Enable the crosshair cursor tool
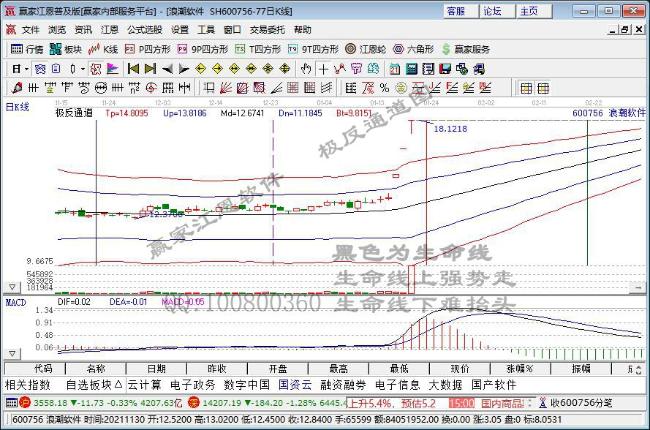The width and height of the screenshot is (650, 430). pos(323,69)
